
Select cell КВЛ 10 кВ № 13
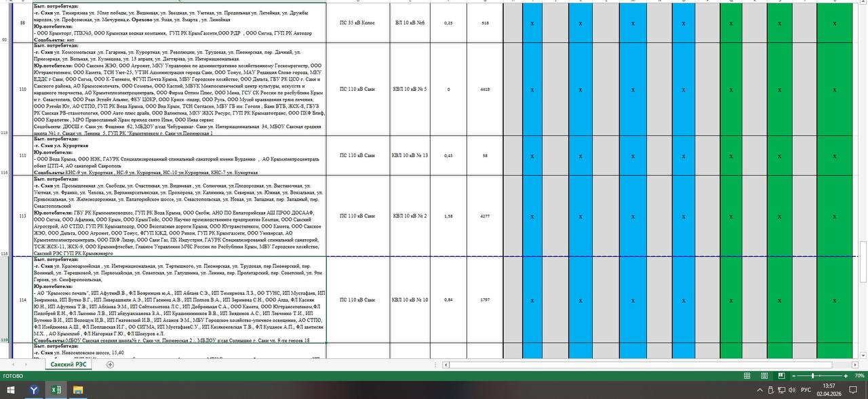pyautogui.click(x=410, y=156)
